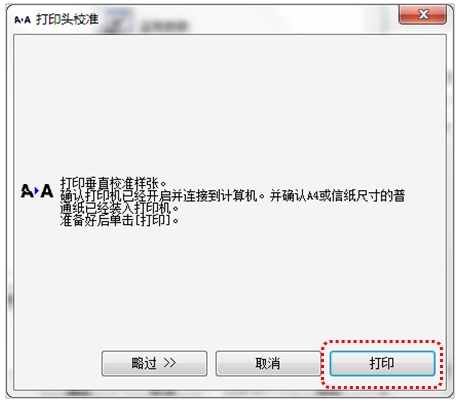
Task: Close the 打印头校准 dialog with red X
Action: (x=423, y=14)
